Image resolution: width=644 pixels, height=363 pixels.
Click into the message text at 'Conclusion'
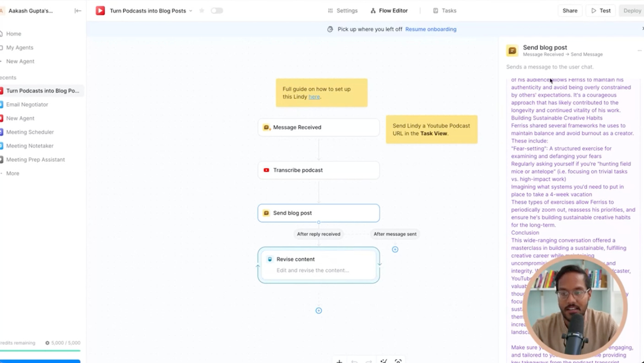click(525, 232)
